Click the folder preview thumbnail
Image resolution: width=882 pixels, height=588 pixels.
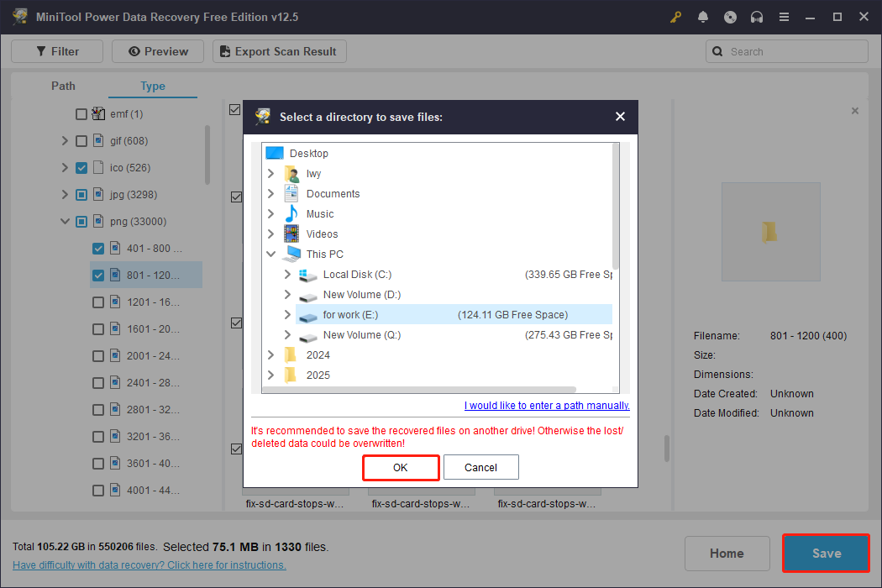tap(770, 231)
